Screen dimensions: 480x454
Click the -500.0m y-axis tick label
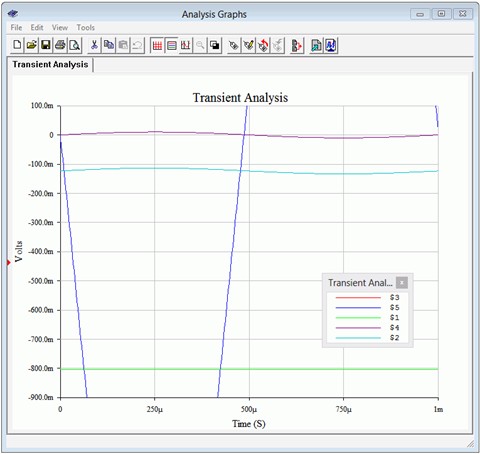[x=41, y=281]
